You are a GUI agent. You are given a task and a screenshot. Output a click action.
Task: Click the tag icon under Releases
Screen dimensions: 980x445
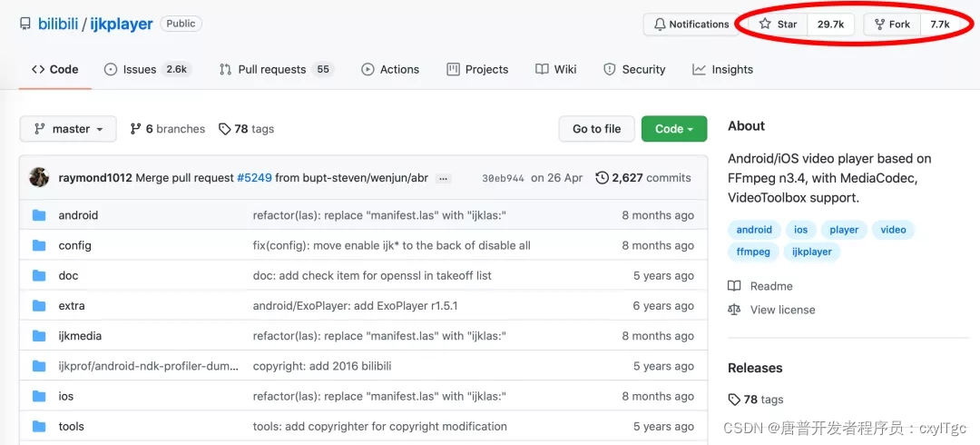(x=734, y=400)
